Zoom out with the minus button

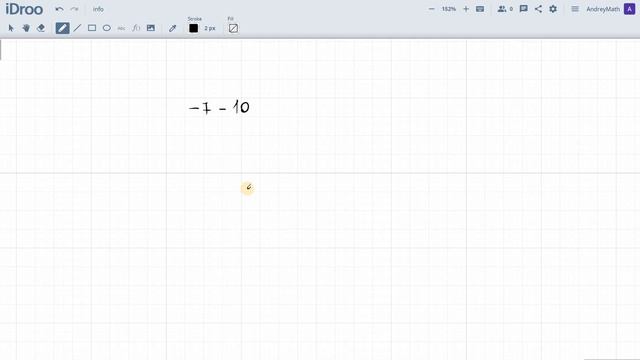pos(431,9)
